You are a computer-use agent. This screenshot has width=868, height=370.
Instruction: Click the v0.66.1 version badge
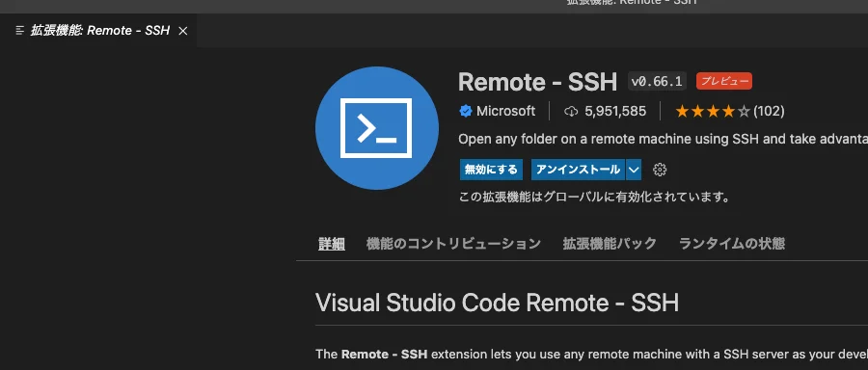point(657,81)
